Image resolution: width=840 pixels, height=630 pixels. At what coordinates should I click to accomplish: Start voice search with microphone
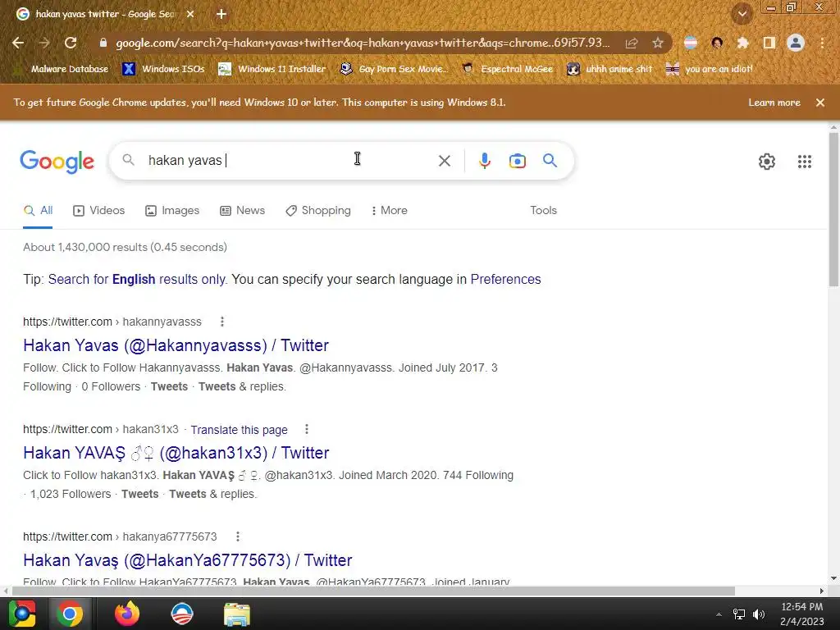click(484, 161)
